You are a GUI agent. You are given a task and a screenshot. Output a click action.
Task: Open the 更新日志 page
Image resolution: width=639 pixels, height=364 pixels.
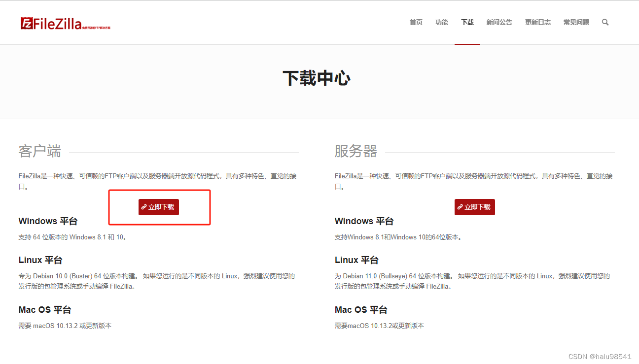[537, 22]
